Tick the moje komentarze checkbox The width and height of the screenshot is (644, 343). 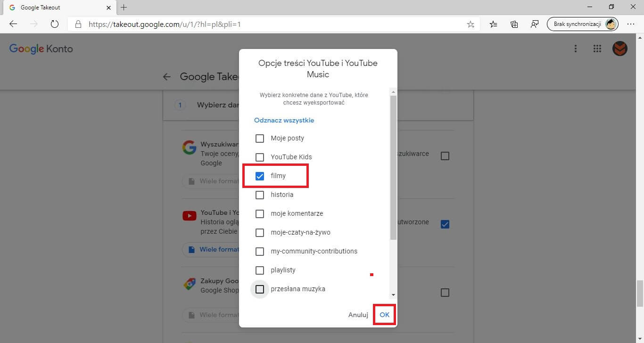pos(260,214)
